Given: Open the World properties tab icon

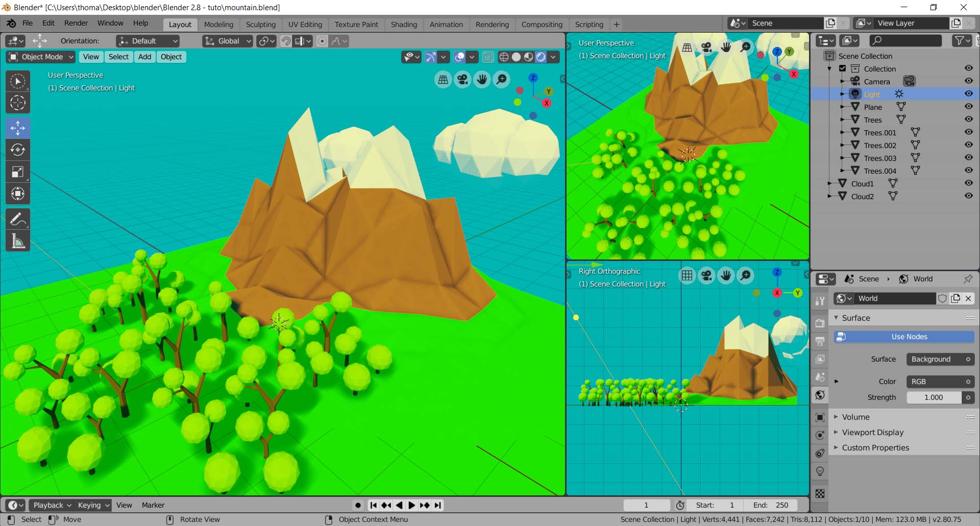Looking at the screenshot, I should click(820, 395).
